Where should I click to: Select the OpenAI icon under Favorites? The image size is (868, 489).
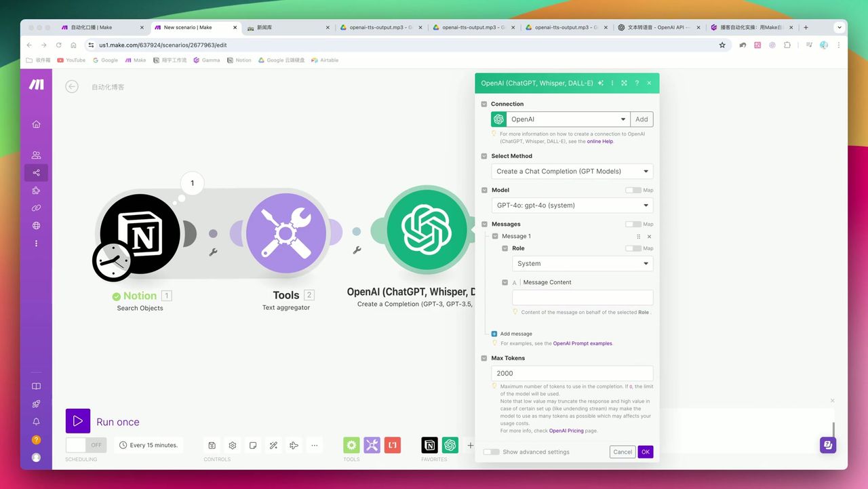pyautogui.click(x=450, y=445)
